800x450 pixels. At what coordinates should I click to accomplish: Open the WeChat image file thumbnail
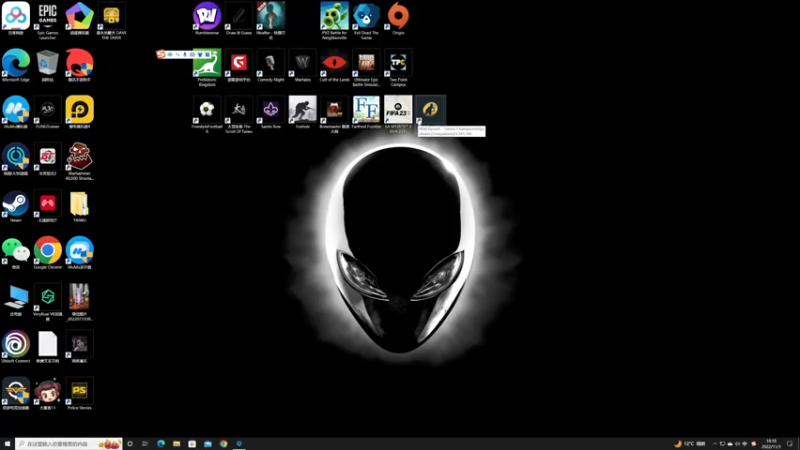point(80,301)
